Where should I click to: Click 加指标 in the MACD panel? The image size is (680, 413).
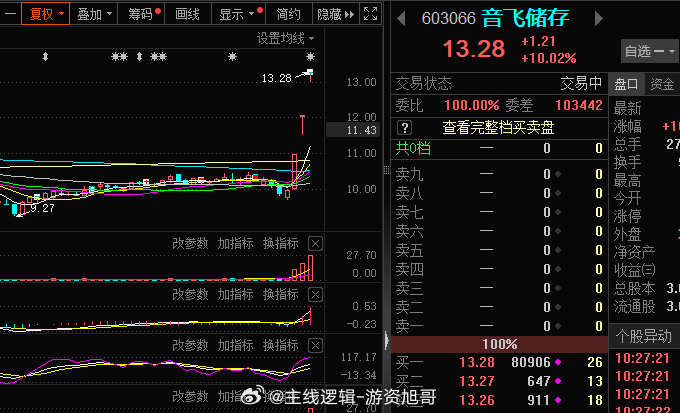(x=235, y=295)
